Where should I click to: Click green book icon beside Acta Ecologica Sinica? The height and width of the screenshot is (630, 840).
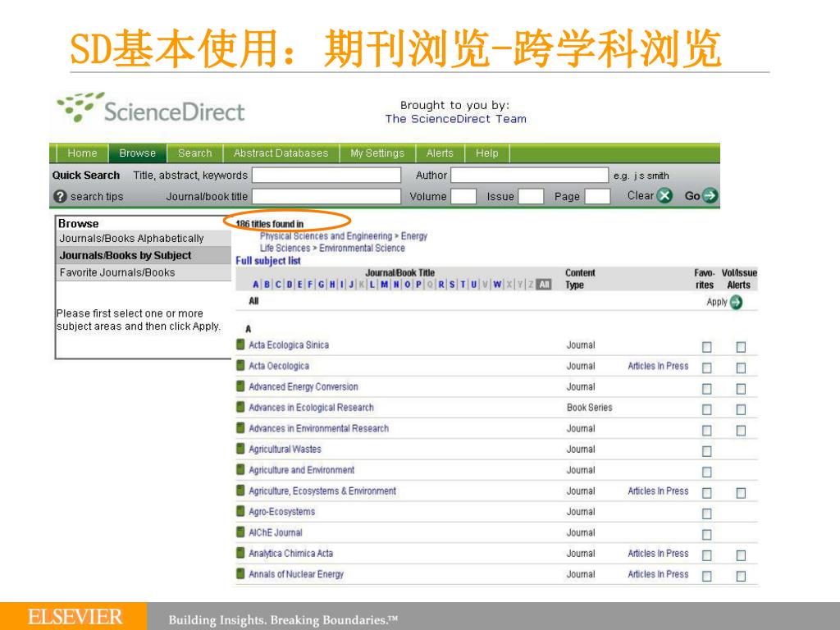240,345
